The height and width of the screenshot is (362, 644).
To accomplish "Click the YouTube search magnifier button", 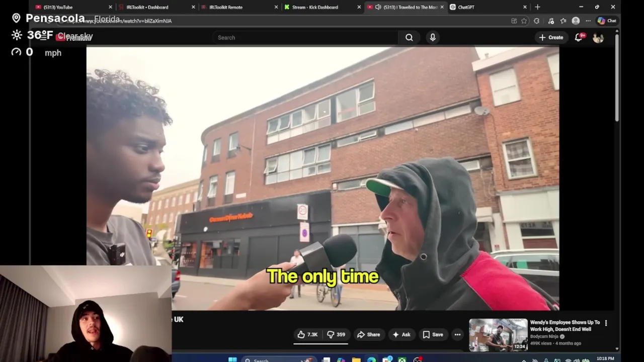I will 409,37.
